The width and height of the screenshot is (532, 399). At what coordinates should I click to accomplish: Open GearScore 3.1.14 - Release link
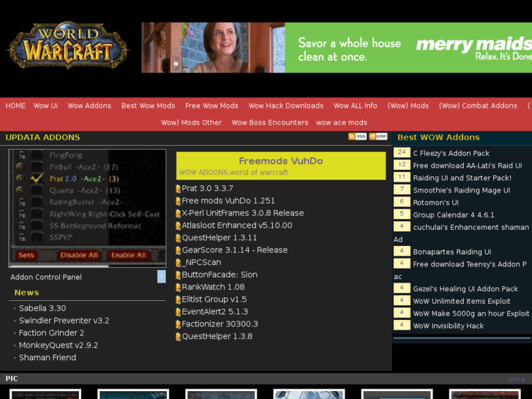point(235,250)
